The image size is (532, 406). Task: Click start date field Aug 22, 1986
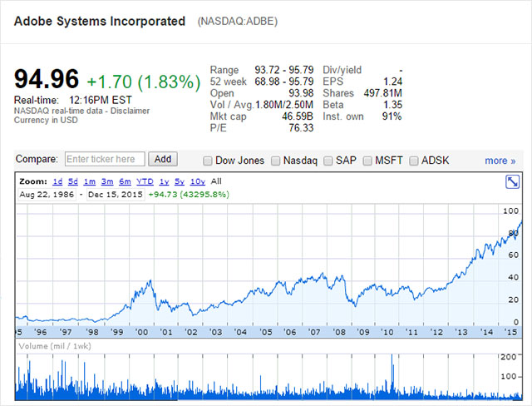point(47,195)
